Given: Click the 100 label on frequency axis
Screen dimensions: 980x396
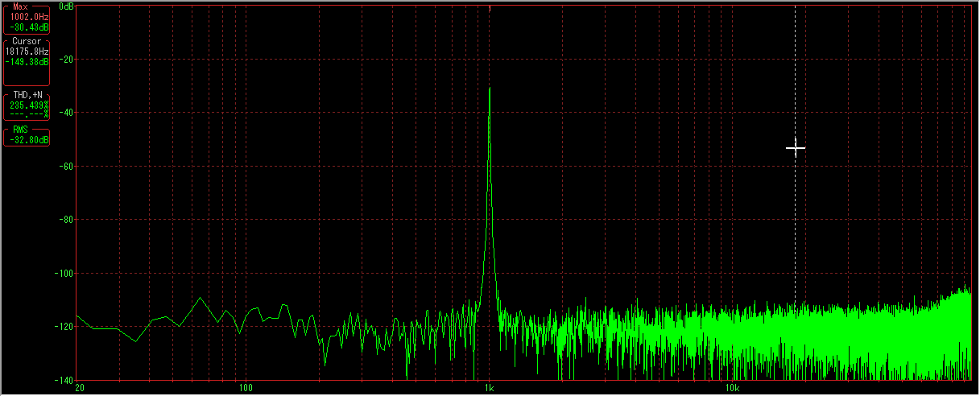Looking at the screenshot, I should tap(246, 388).
